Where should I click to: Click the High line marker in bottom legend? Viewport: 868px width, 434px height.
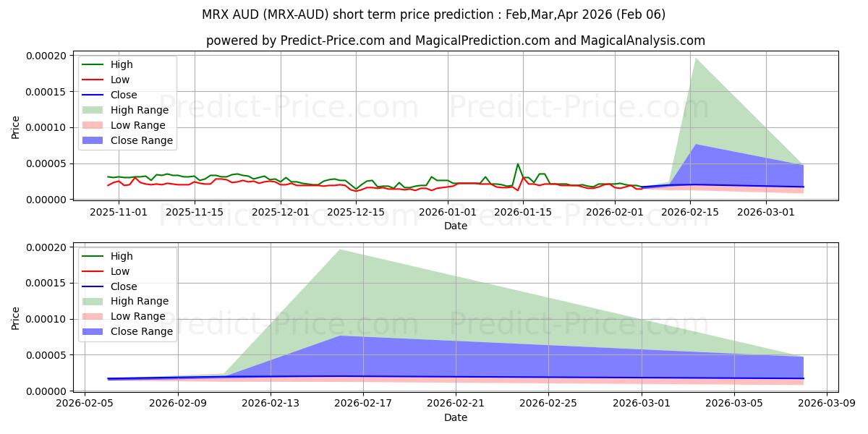pyautogui.click(x=95, y=256)
